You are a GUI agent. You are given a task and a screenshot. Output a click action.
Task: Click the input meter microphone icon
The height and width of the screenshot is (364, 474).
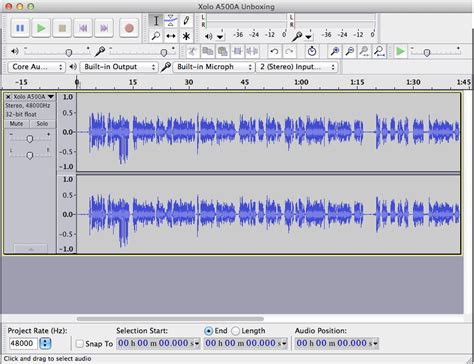(297, 36)
